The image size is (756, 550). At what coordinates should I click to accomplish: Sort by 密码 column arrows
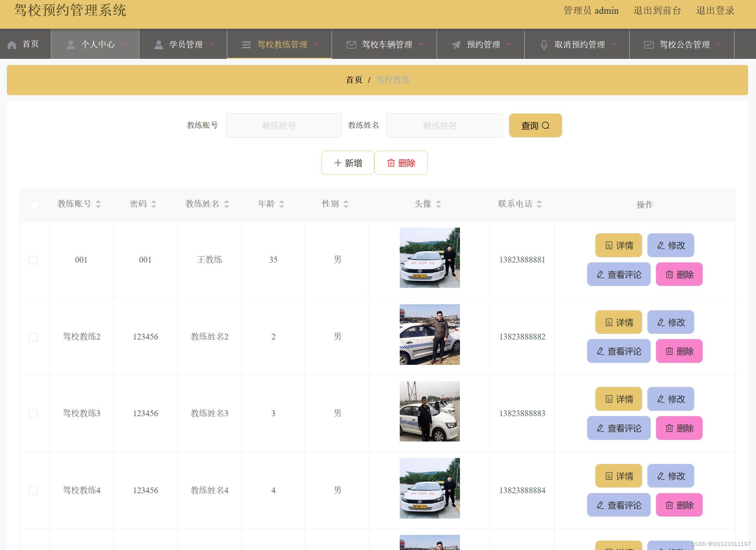point(154,204)
